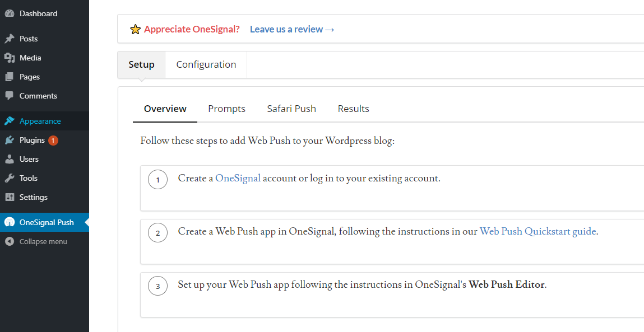Open the Plugins menu label
Screen dimensions: 644x332
[32, 141]
